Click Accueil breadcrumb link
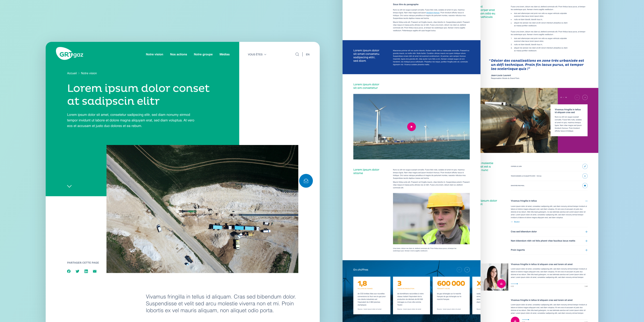The height and width of the screenshot is (322, 644). point(72,73)
